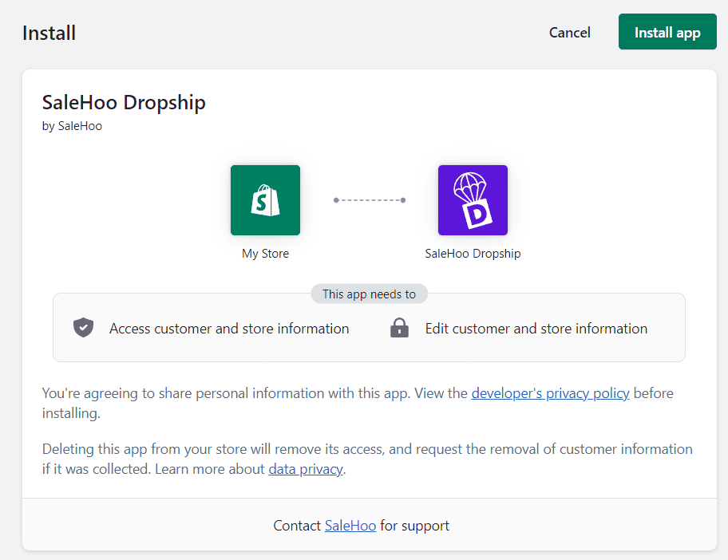This screenshot has width=728, height=560.
Task: Click the 'by SaleHoo' subtitle
Action: tap(72, 126)
